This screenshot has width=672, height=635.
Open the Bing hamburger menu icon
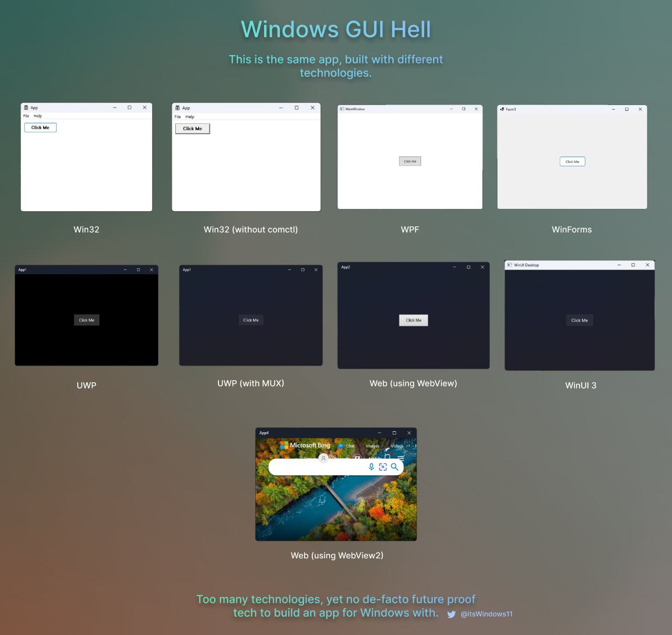click(401, 458)
